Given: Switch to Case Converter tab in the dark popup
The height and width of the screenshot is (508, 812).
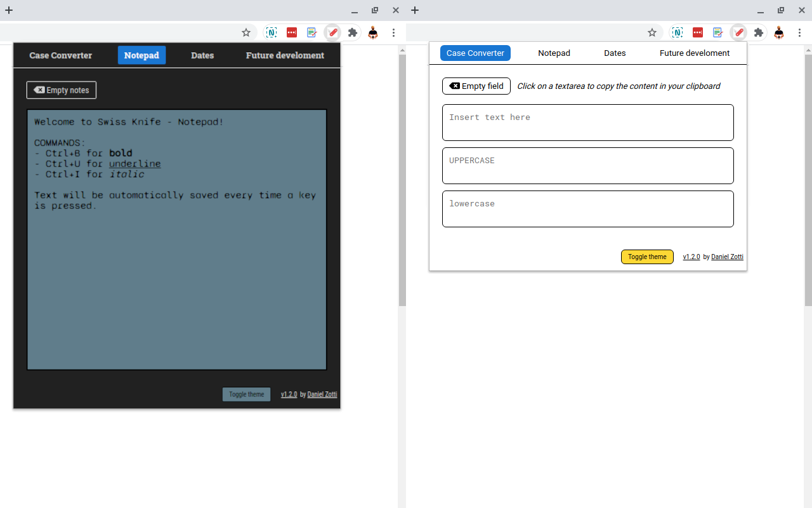Looking at the screenshot, I should [x=61, y=55].
